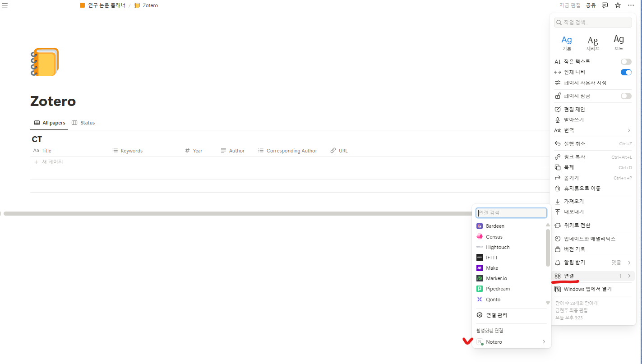Open 페이지 사용자 지정 customization
Image resolution: width=642 pixels, height=364 pixels.
(593, 83)
